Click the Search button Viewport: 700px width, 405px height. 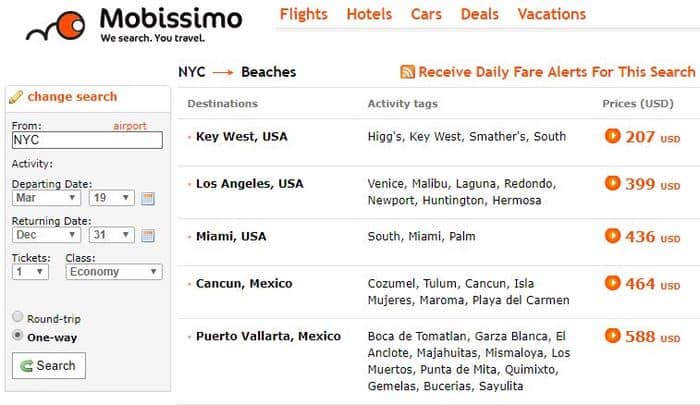(x=49, y=366)
